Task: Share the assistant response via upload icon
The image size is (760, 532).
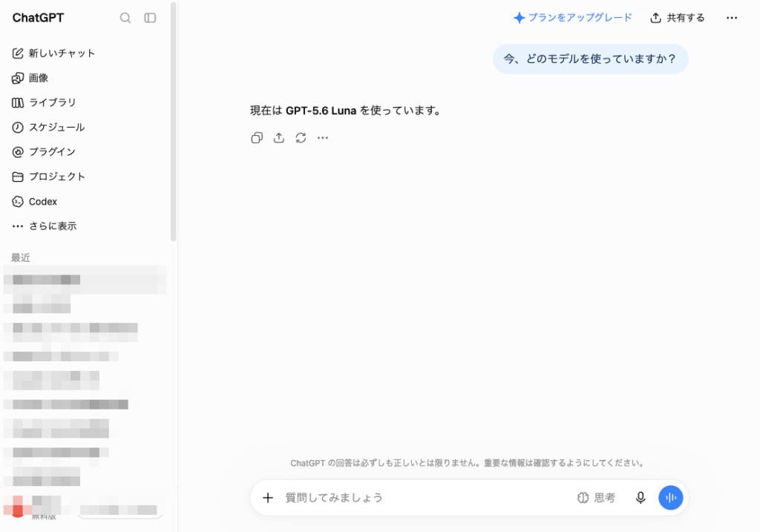Action: pos(279,138)
